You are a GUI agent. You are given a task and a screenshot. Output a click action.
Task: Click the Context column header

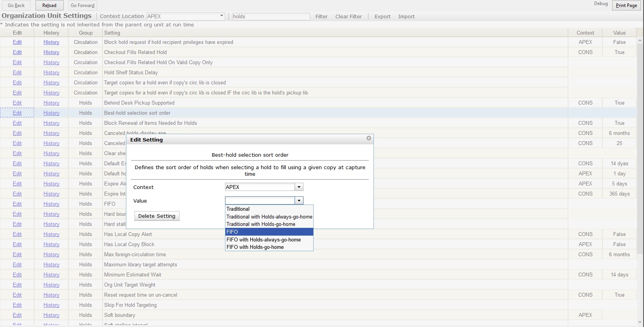point(585,33)
